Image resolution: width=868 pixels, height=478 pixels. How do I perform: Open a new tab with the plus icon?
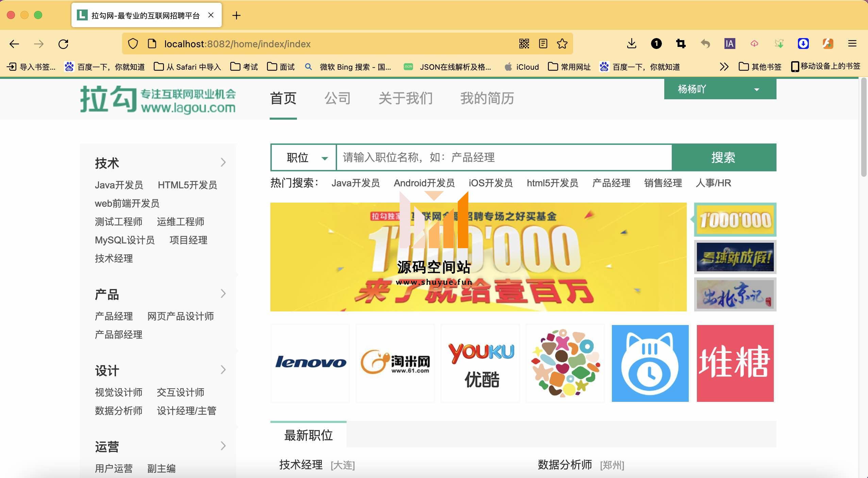(x=236, y=15)
